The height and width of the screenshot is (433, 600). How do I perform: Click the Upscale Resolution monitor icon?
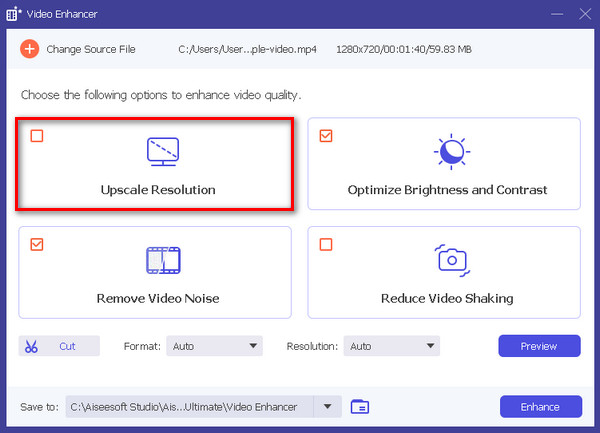click(x=163, y=151)
